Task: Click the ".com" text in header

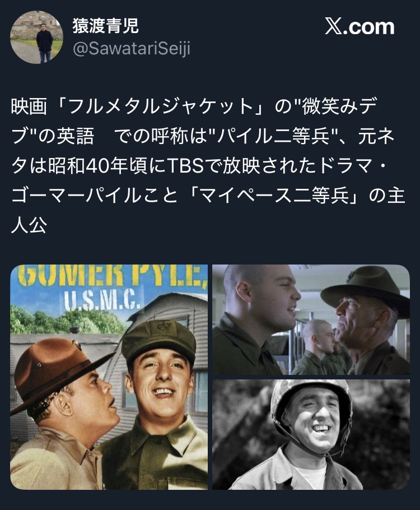Action: [x=368, y=27]
